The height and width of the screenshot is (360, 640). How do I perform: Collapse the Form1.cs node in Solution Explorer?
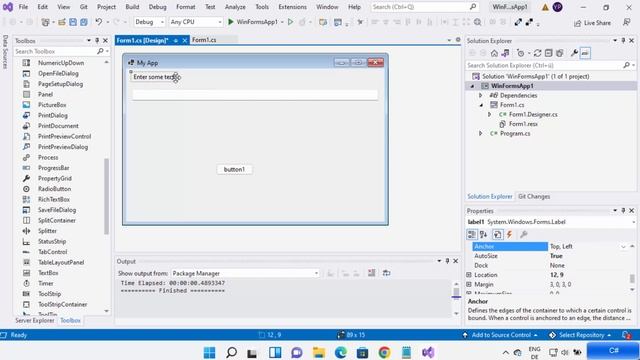click(481, 105)
